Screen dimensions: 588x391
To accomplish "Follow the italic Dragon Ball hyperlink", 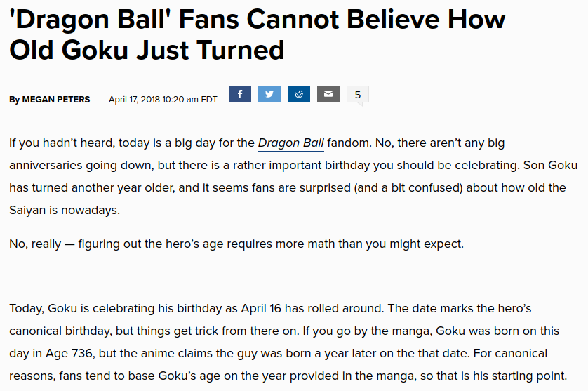I will click(x=291, y=143).
